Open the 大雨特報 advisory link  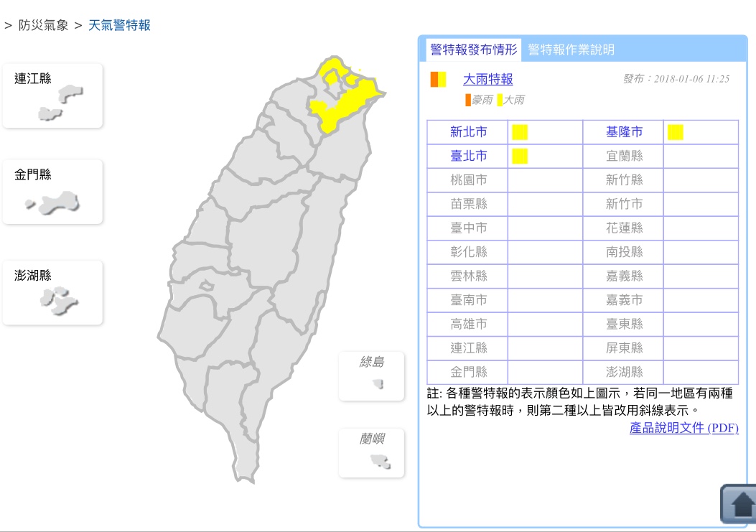tap(488, 79)
